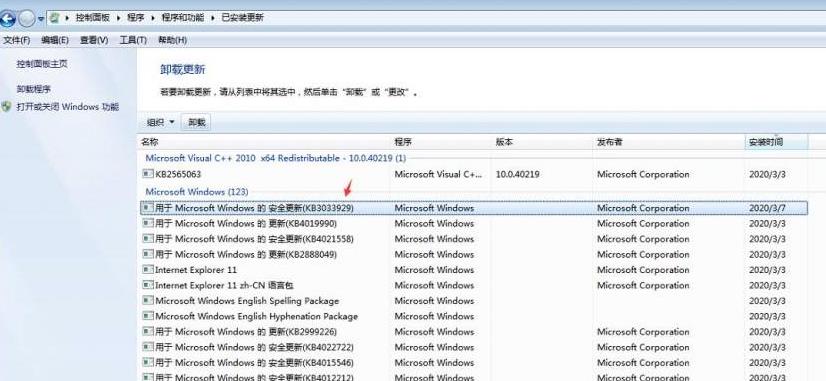This screenshot has width=826, height=381.
Task: Click the Control Panel icon in address bar
Action: coord(54,18)
